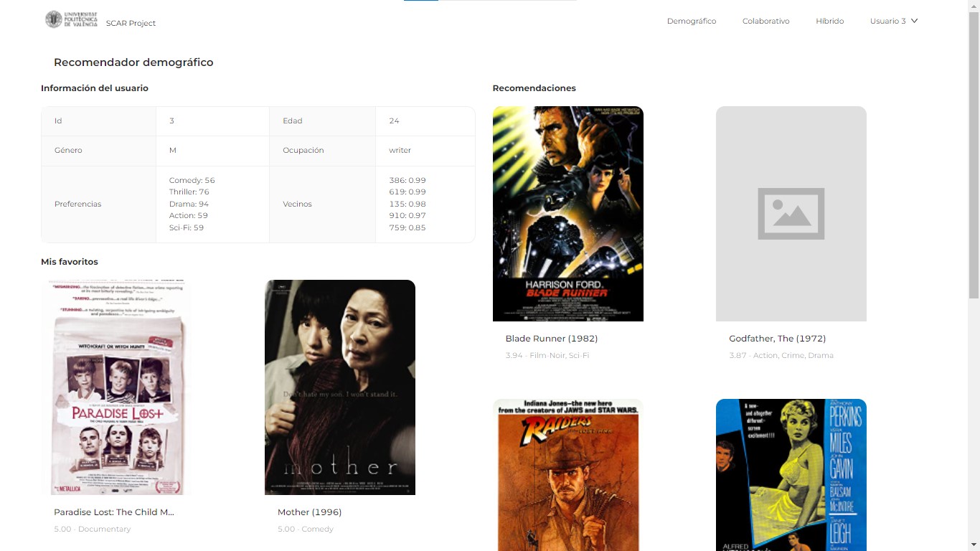Viewport: 980px width, 551px height.
Task: Click the Drama: 94 preference
Action: coord(189,204)
